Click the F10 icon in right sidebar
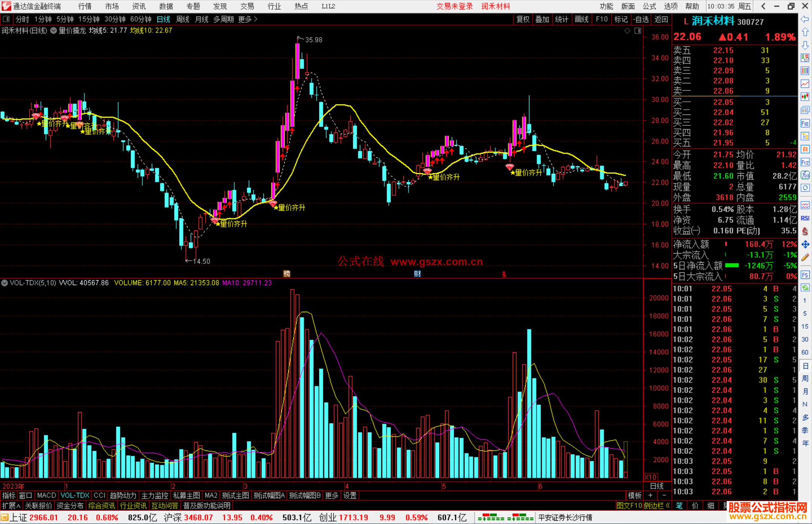The width and height of the screenshot is (812, 524). pyautogui.click(x=805, y=123)
